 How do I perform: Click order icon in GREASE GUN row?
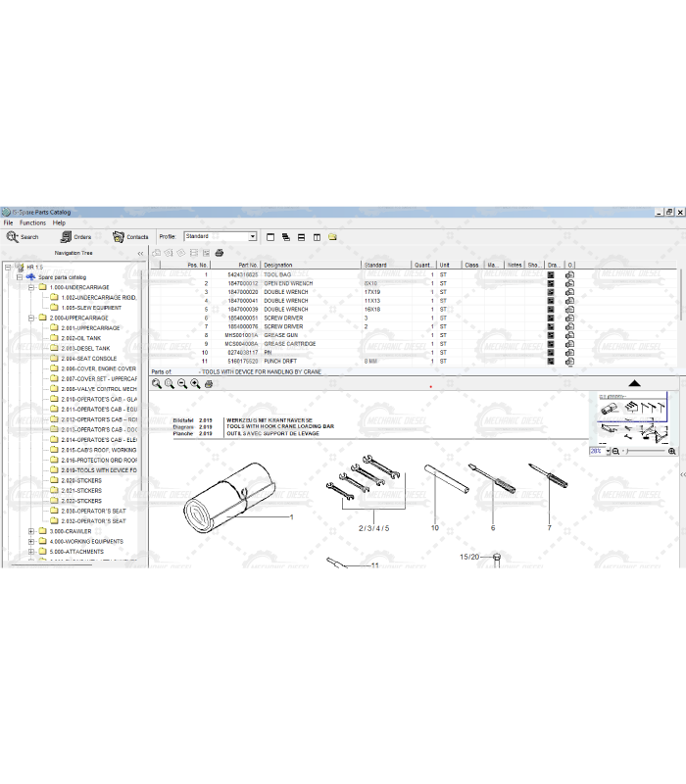(569, 336)
